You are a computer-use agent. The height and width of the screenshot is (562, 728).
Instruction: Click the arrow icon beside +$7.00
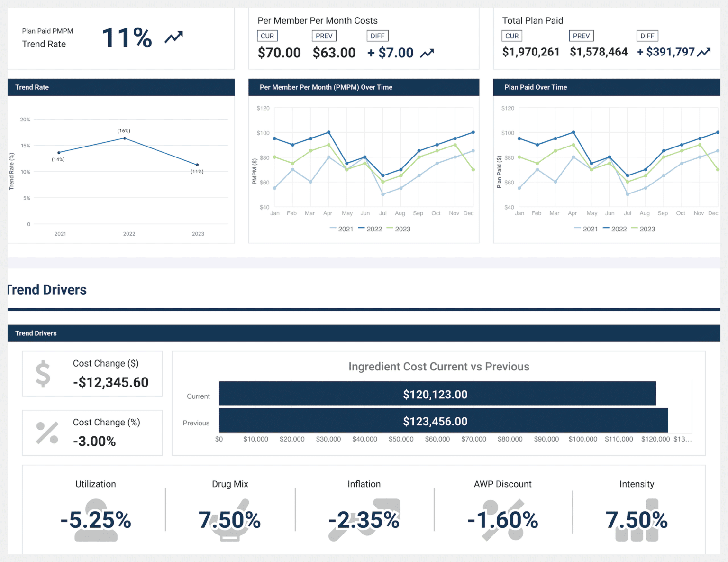(427, 52)
